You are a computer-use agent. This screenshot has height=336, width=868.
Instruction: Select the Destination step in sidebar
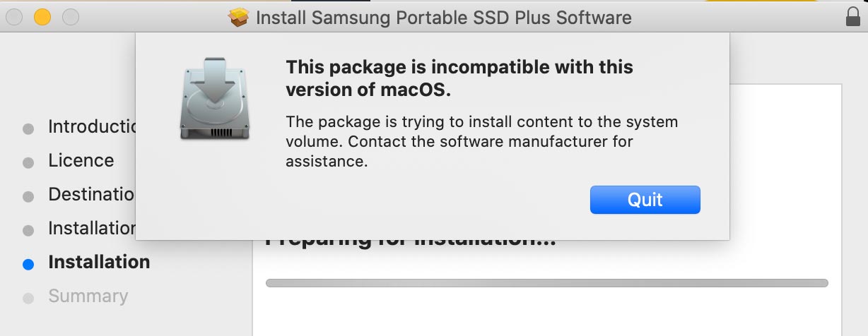pos(91,194)
